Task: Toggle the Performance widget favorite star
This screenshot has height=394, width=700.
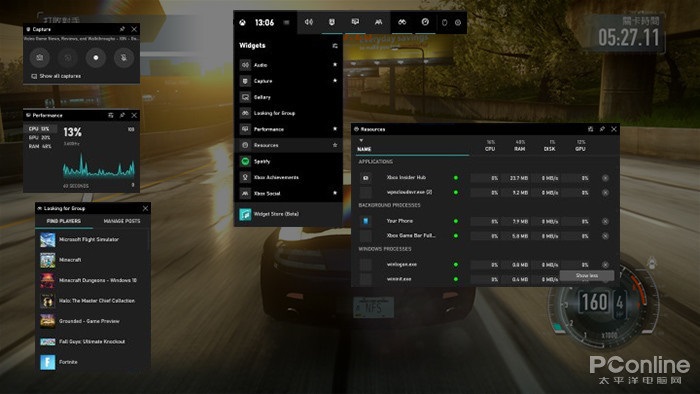Action: [x=335, y=129]
